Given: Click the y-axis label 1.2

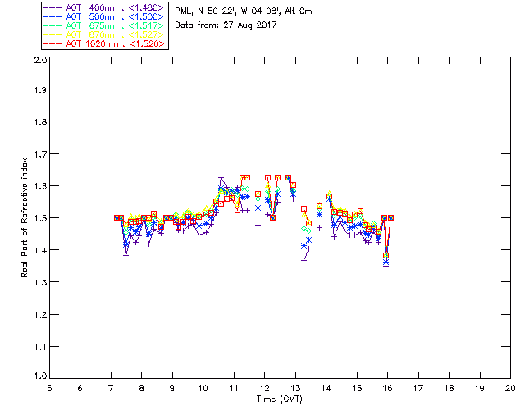Looking at the screenshot, I should 40,315.
